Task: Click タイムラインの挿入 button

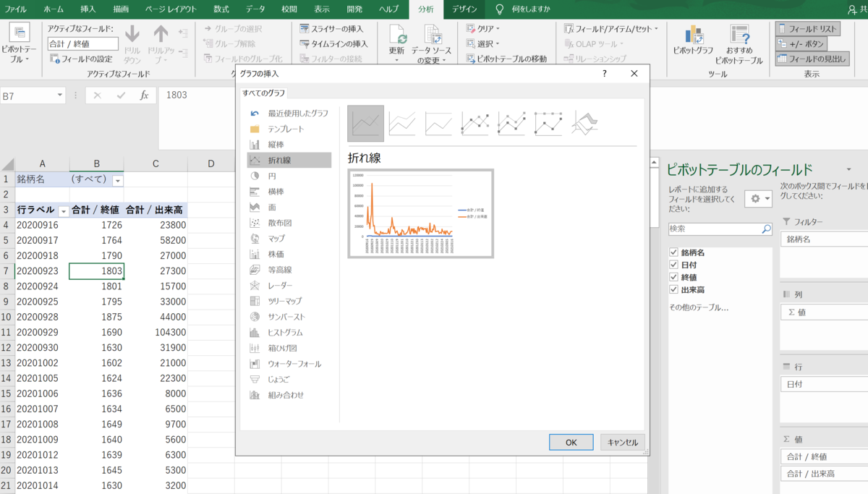Action: (x=333, y=43)
